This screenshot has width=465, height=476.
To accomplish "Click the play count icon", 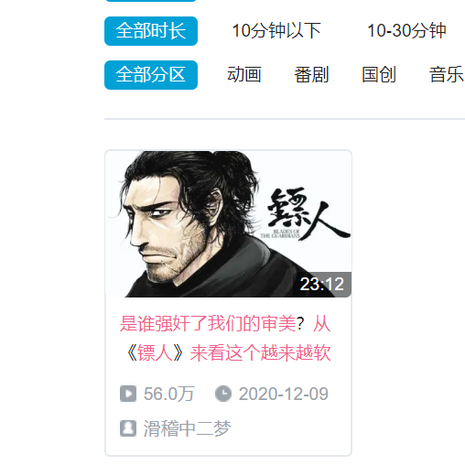I will [128, 394].
